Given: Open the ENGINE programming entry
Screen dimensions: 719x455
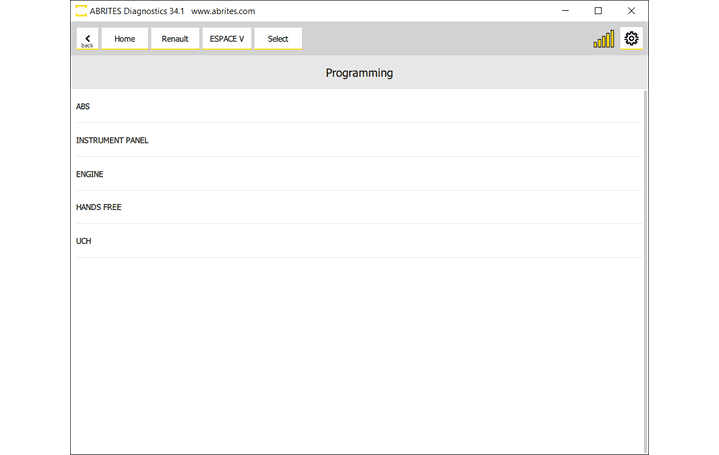Looking at the screenshot, I should point(90,174).
